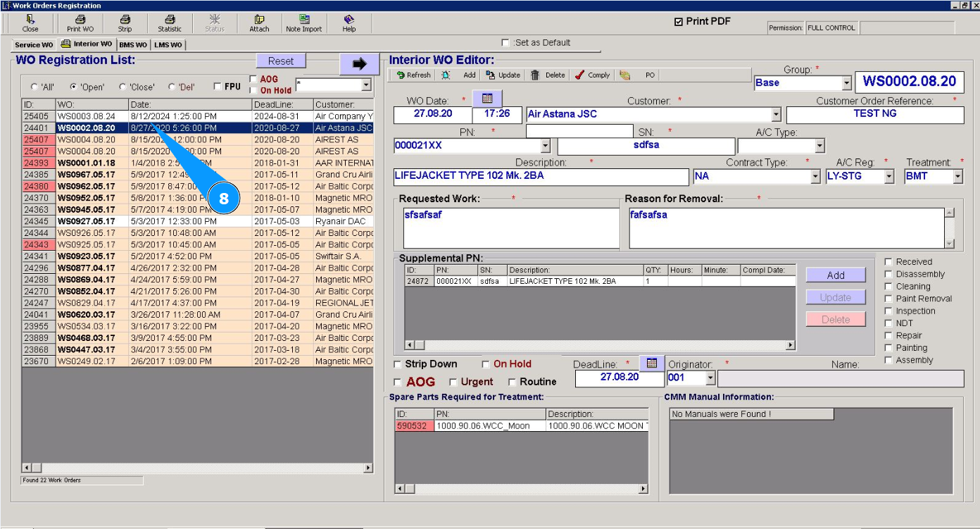This screenshot has height=529, width=980.
Task: Open the Group dropdown showing Base
Action: pos(846,83)
